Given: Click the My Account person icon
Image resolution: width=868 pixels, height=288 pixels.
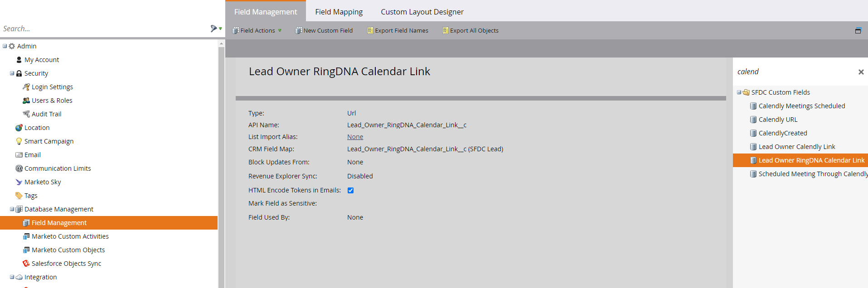Looking at the screenshot, I should (19, 60).
